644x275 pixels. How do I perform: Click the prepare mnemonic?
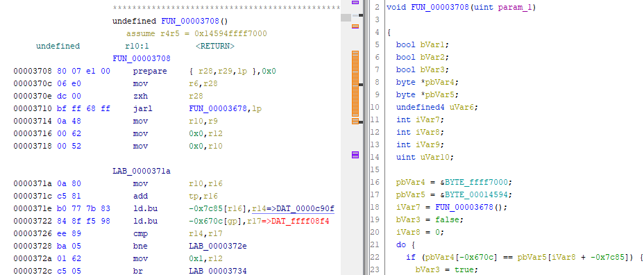(x=150, y=71)
